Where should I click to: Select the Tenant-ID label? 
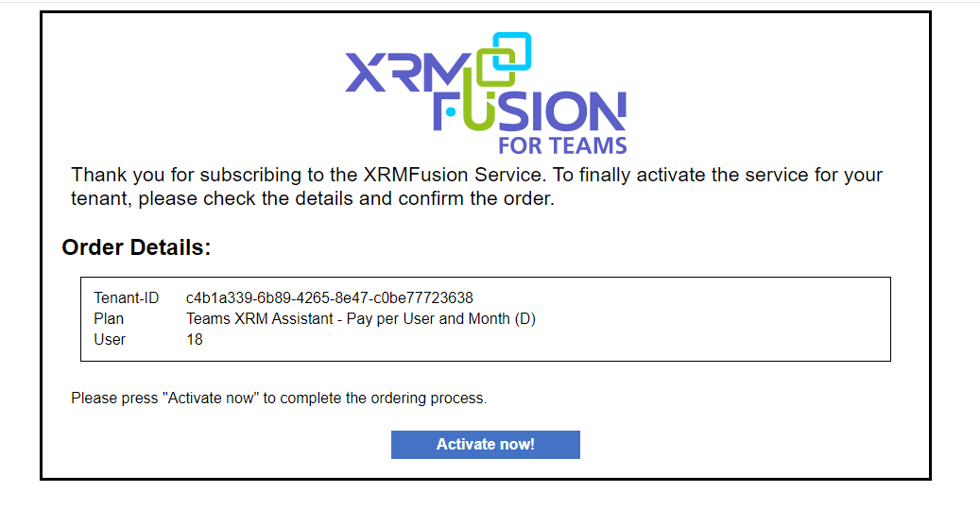(127, 297)
